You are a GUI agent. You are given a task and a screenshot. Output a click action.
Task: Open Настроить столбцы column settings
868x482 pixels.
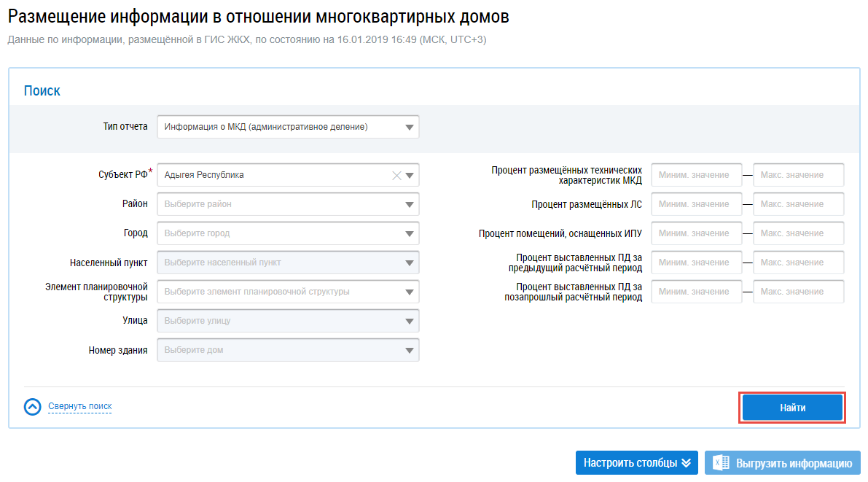636,463
